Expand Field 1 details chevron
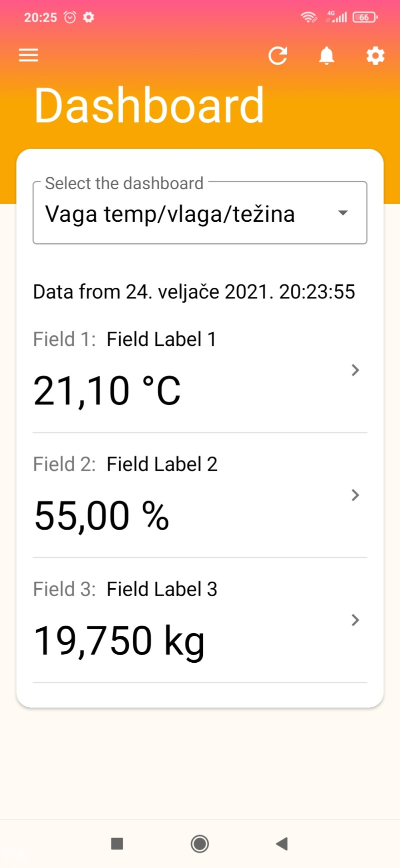Image resolution: width=400 pixels, height=868 pixels. tap(355, 370)
